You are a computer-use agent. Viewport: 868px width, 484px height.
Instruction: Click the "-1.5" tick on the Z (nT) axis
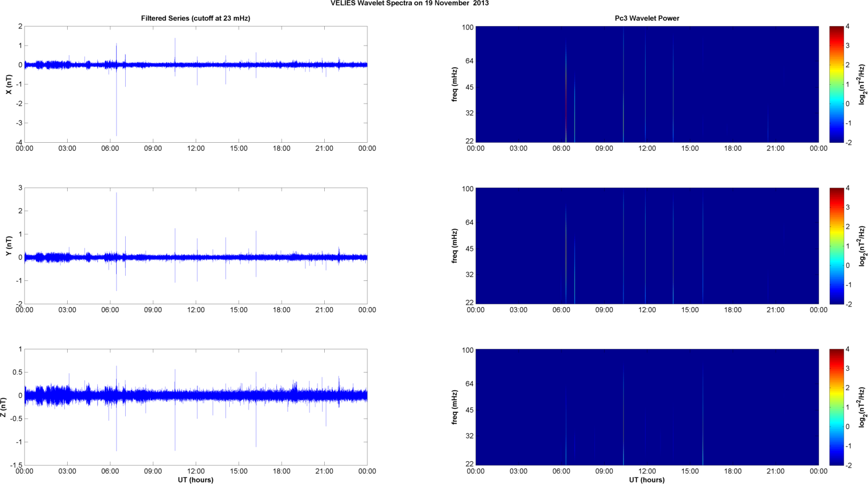pyautogui.click(x=16, y=465)
